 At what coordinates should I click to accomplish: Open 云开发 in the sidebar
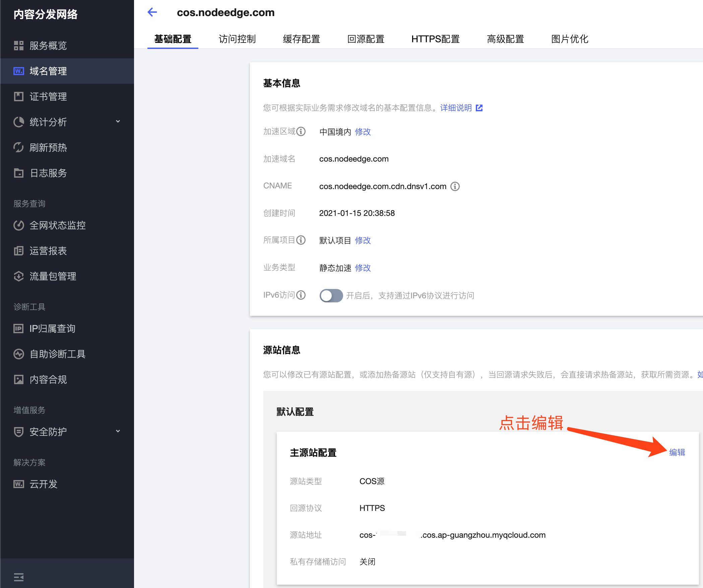tap(44, 484)
